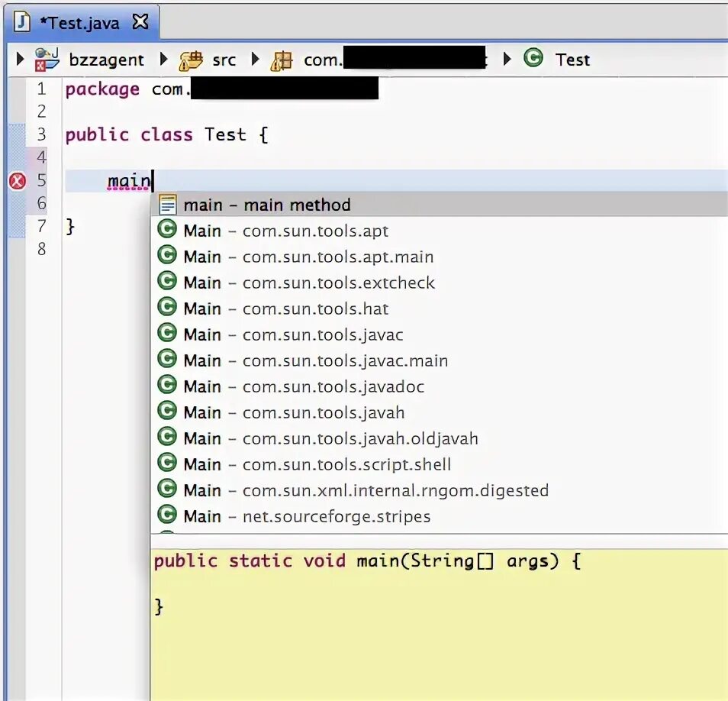728x701 pixels.
Task: Click the green Test class icon in the breadcrumb
Action: (533, 59)
